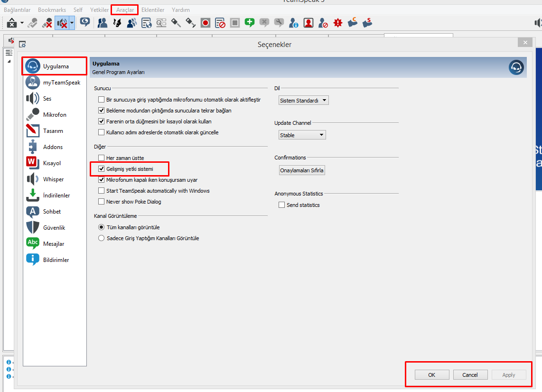Screen dimensions: 542x392
Task: Open contacts icon showing two people
Action: pyautogui.click(x=103, y=23)
